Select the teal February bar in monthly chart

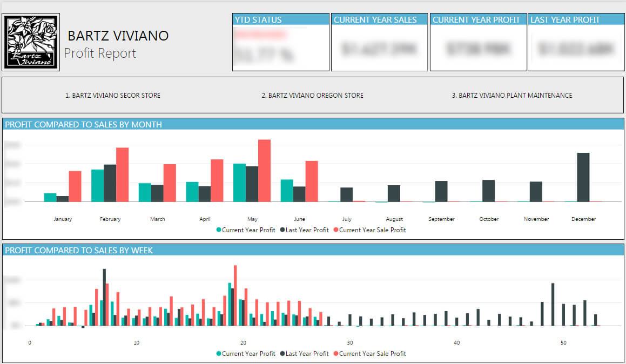[x=97, y=185]
